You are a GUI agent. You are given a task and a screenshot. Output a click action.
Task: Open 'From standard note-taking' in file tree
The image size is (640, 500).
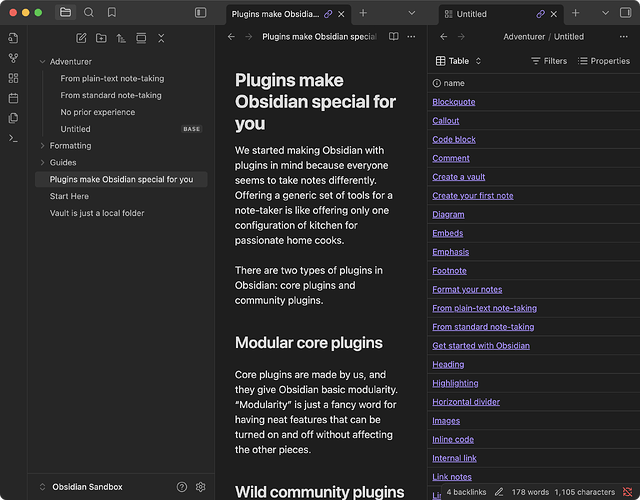pos(111,95)
